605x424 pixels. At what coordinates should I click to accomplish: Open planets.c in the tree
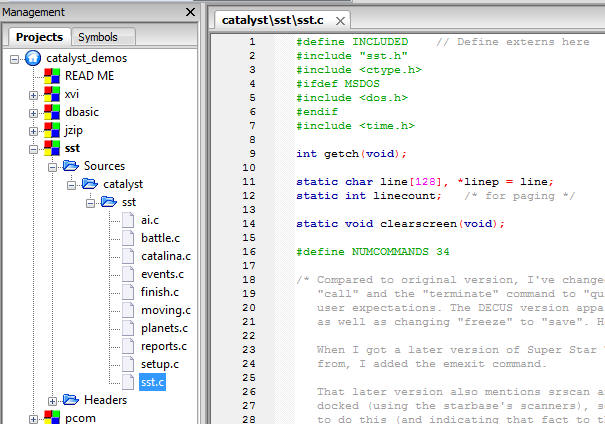coord(161,328)
